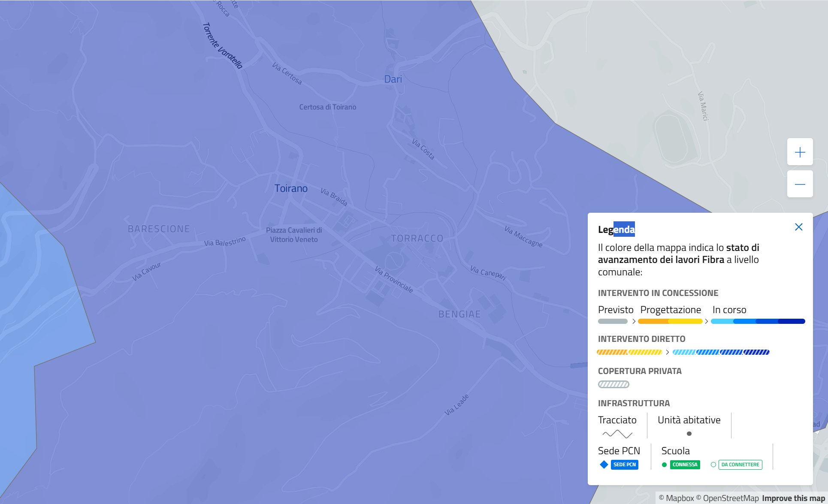Click the grey Previsto color bar
The height and width of the screenshot is (504, 828).
pyautogui.click(x=613, y=321)
